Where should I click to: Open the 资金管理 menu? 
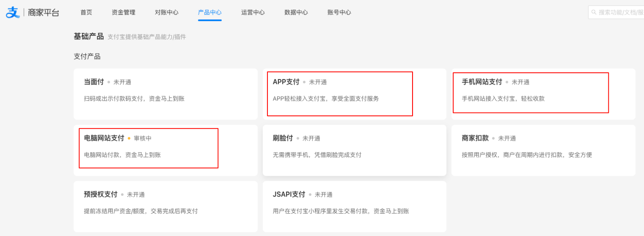pyautogui.click(x=124, y=12)
